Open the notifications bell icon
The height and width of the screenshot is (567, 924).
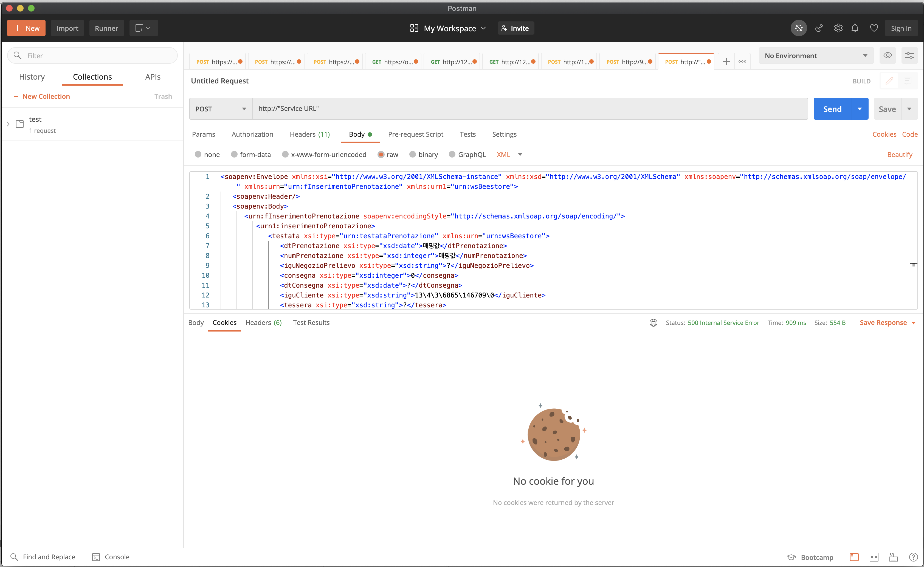click(x=855, y=28)
